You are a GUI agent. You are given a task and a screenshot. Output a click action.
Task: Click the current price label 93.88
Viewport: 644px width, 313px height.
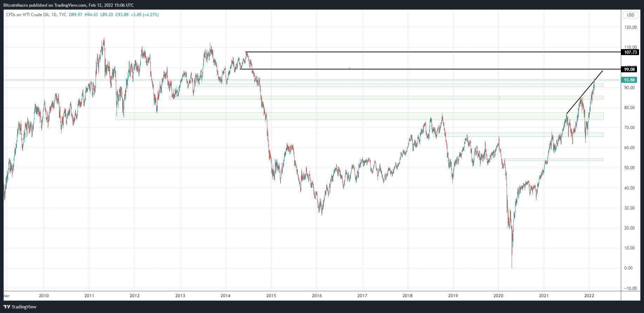(x=629, y=80)
